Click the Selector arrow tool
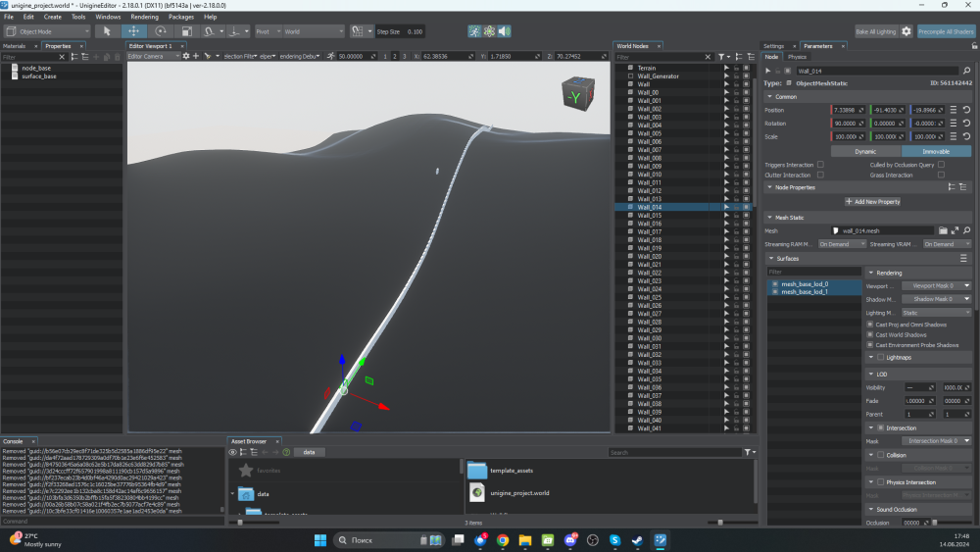The image size is (980, 552). pos(108,31)
